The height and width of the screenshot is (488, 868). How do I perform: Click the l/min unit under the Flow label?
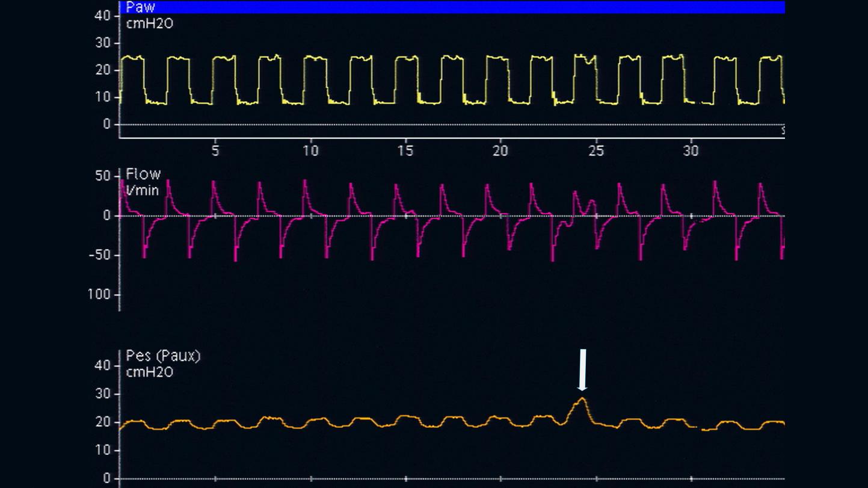(142, 191)
